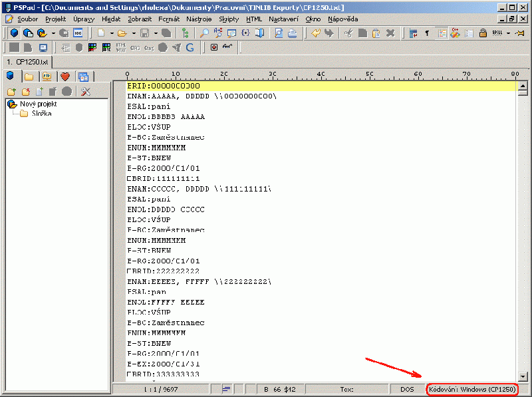
Task: Open project settings wrench icon
Action: point(86,91)
